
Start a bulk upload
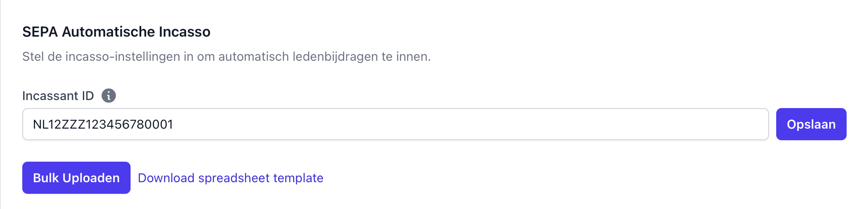[x=76, y=178]
